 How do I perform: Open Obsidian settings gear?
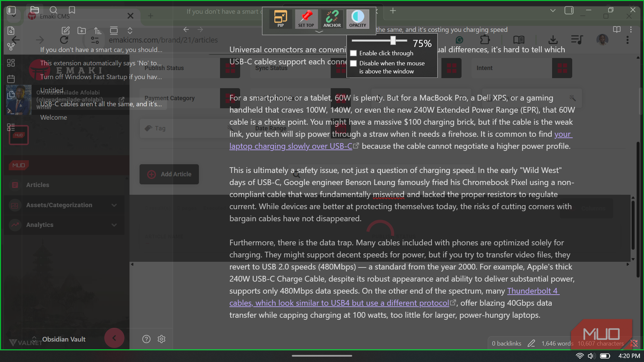click(162, 339)
